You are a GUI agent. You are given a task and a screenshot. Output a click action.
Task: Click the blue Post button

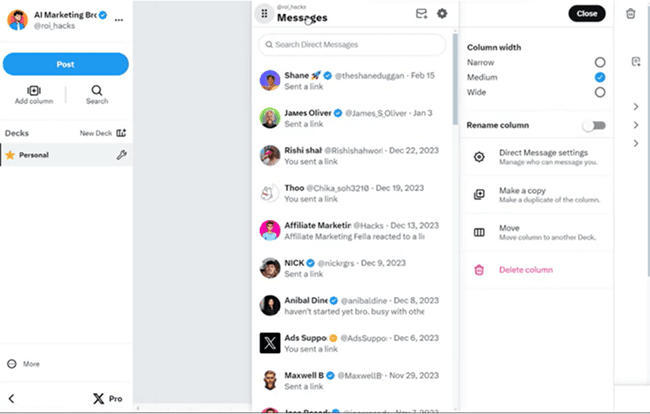tap(65, 64)
